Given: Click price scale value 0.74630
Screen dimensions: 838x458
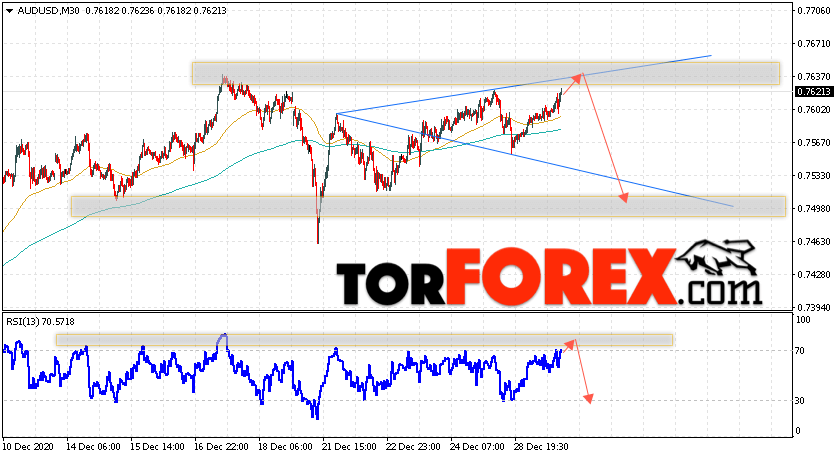Looking at the screenshot, I should coord(814,242).
